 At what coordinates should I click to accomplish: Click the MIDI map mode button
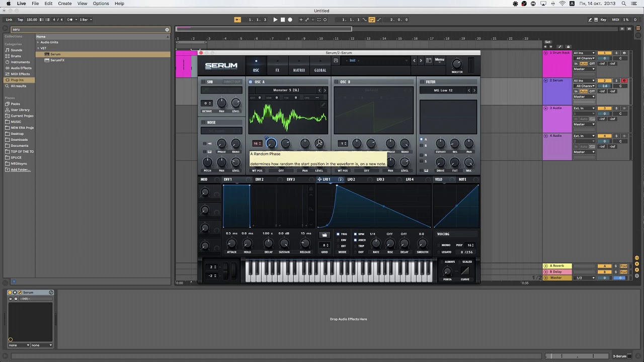pos(616,20)
